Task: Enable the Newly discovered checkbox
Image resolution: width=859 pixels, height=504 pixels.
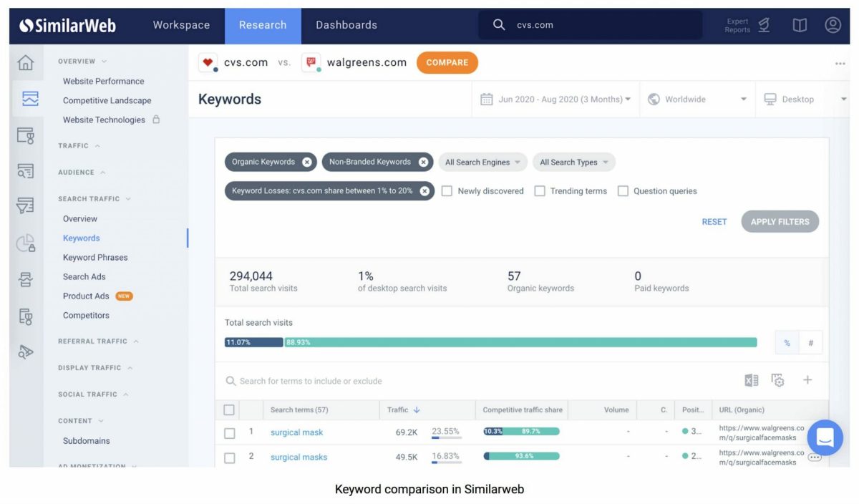Action: 447,191
